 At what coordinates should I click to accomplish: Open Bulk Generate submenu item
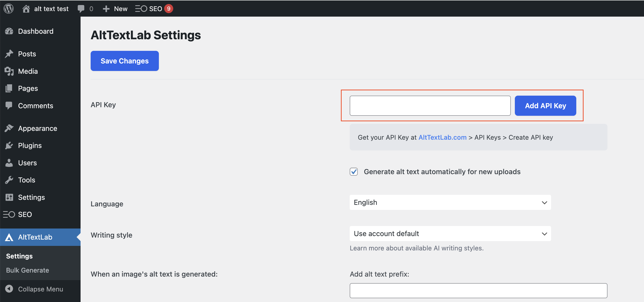click(x=27, y=270)
